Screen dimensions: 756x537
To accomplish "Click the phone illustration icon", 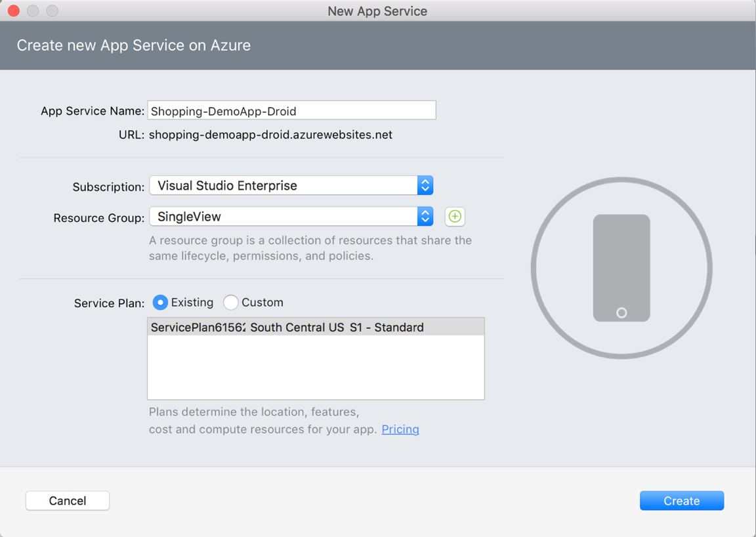I will point(621,268).
